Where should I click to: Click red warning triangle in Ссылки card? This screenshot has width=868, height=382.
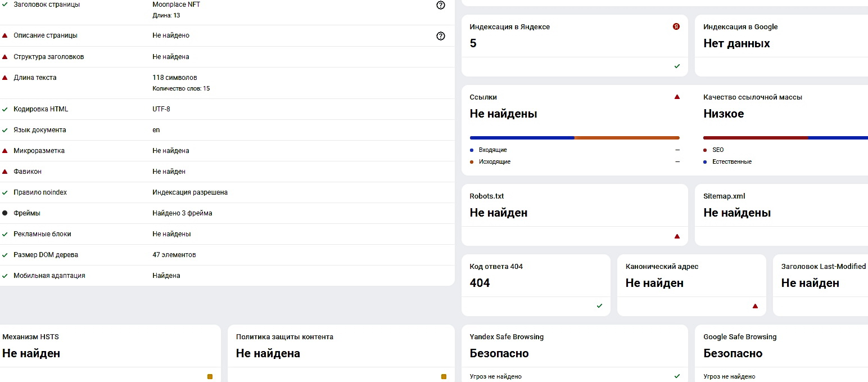[x=677, y=97]
